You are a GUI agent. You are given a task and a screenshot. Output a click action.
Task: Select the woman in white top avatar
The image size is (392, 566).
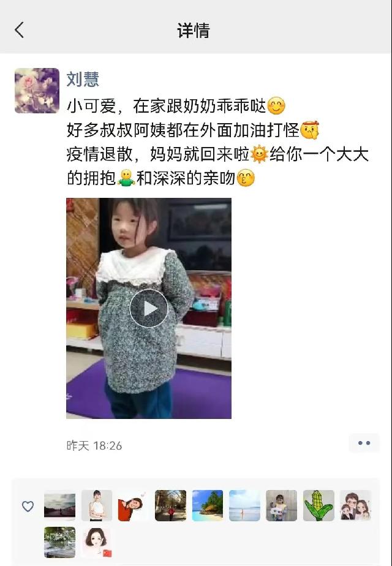[x=97, y=505]
